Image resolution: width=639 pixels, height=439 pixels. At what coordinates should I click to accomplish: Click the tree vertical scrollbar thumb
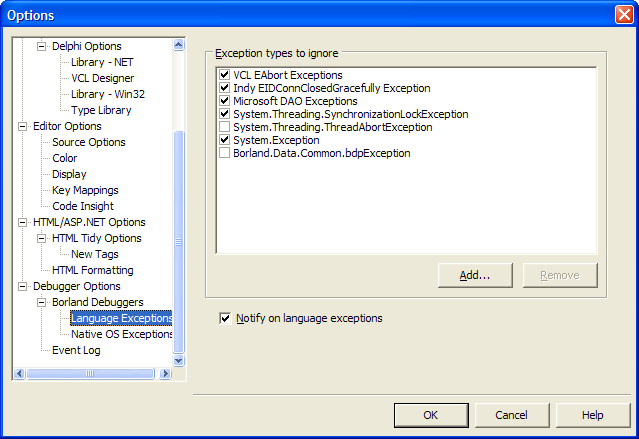(178, 242)
